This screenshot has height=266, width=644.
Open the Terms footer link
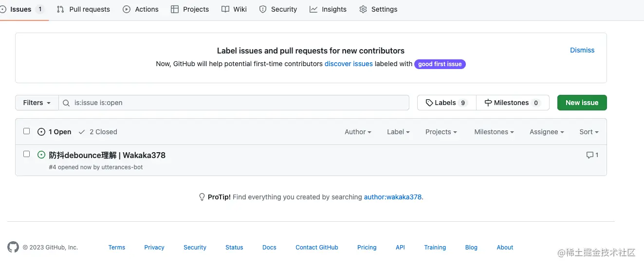[117, 248]
